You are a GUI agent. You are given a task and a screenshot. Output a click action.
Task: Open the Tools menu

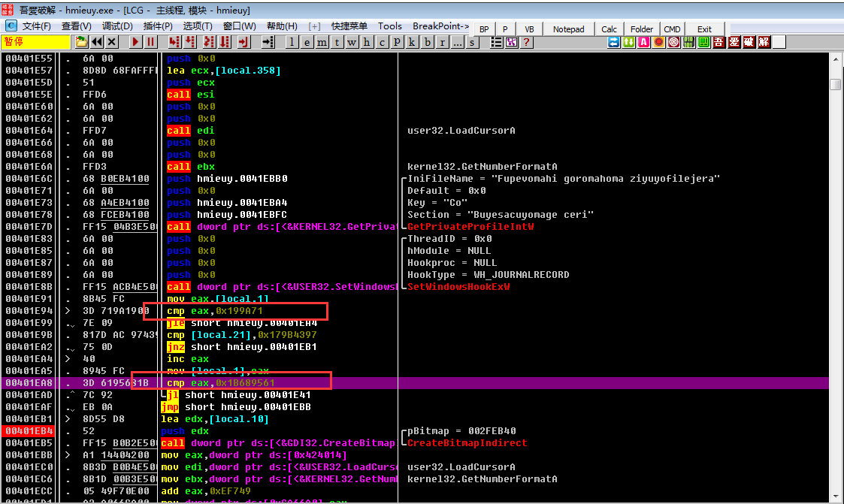390,26
